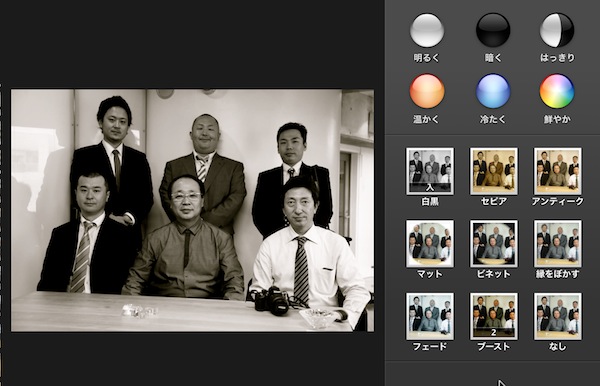
Task: Toggle the アンティーク (Antique) effect thumbnail
Action: 558,171
